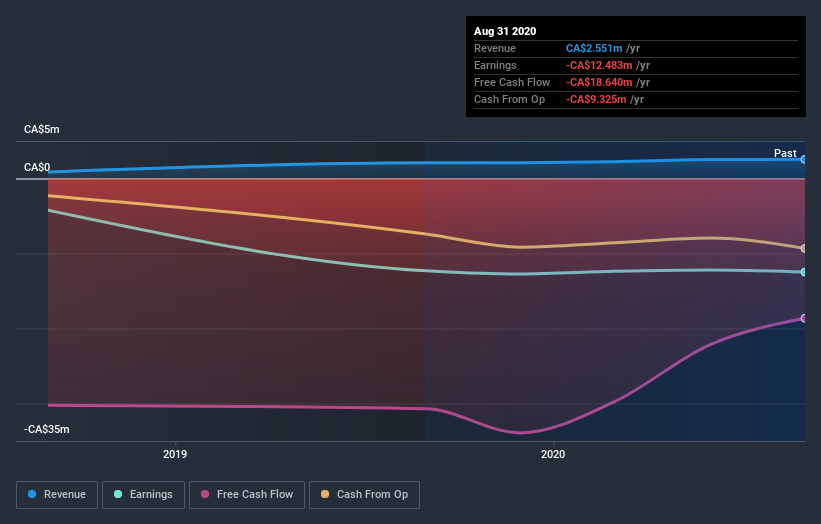This screenshot has width=821, height=524.
Task: Click the Past label on chart
Action: point(785,153)
